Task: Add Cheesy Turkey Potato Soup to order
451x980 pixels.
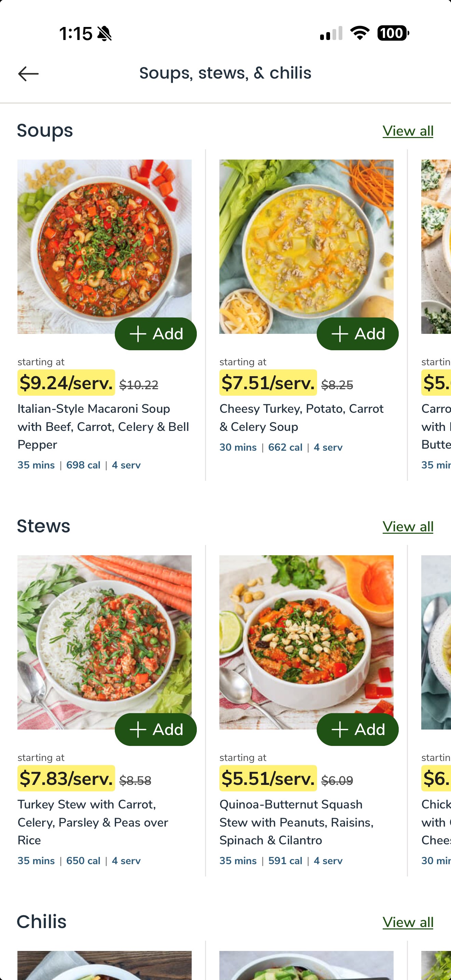Action: [x=357, y=334]
